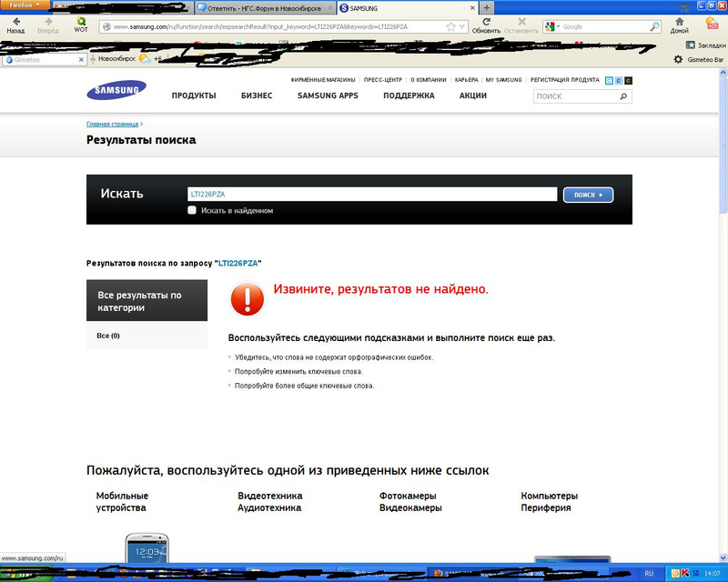Open the БИЗНЕС menu
The image size is (728, 582).
(257, 95)
